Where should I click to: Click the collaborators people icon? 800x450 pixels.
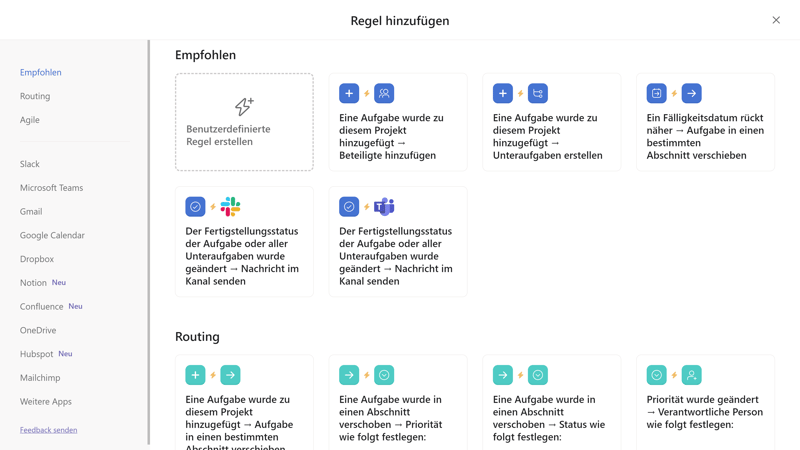pos(384,93)
